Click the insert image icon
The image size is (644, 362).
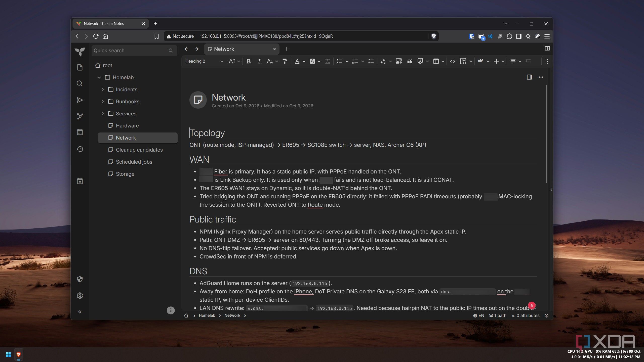point(399,61)
